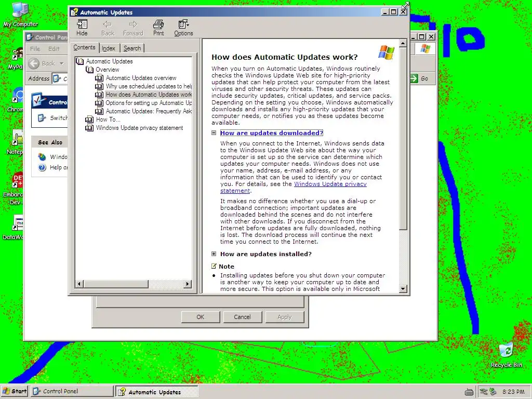Click the Go arrow in Control Panel
This screenshot has width=532, height=399.
(414, 78)
